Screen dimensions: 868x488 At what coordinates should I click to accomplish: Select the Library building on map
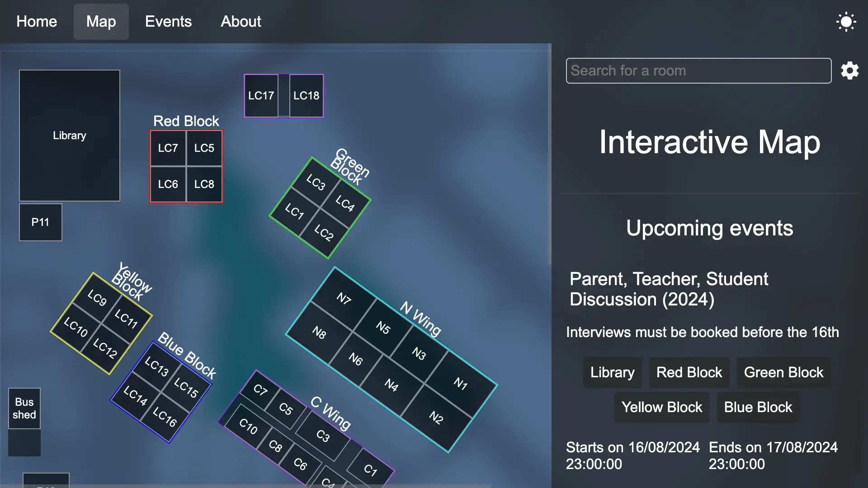(x=69, y=136)
